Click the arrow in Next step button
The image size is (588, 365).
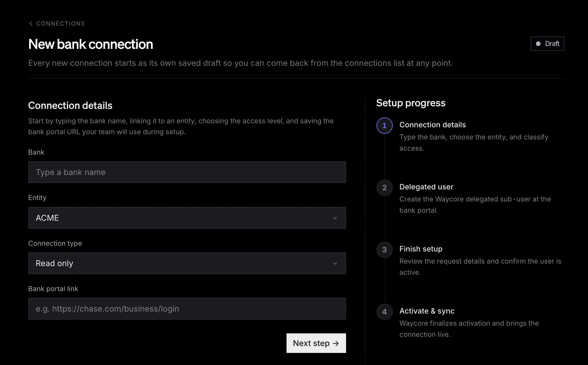(x=336, y=343)
